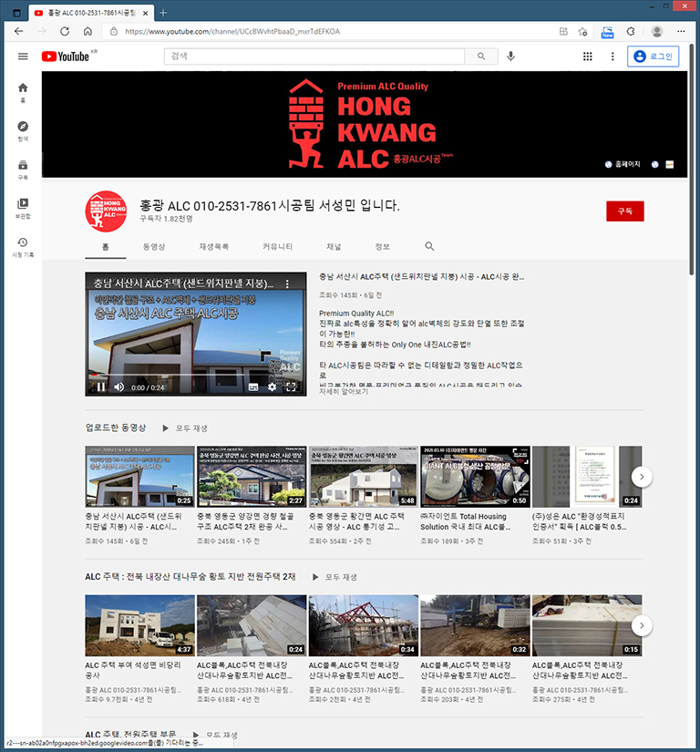Screen dimensions: 700x752
Task: Open 0:34 roof framing video thumbnail
Action: tap(363, 625)
